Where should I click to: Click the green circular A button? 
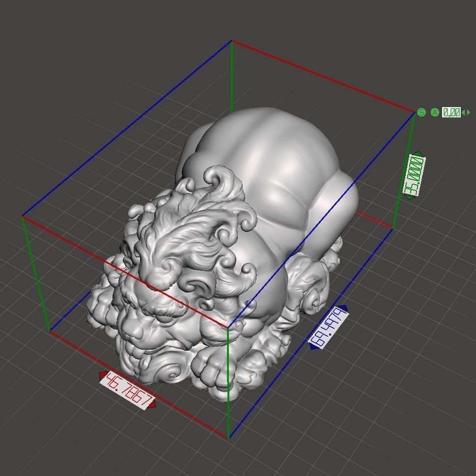pyautogui.click(x=435, y=112)
